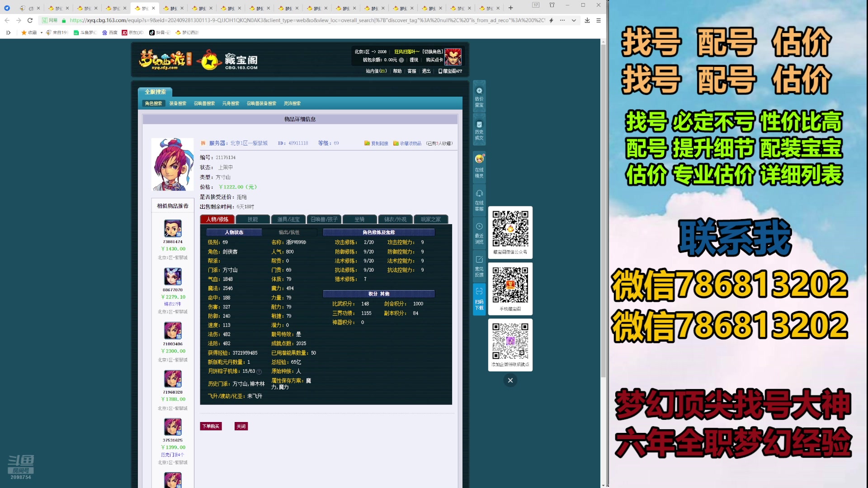Open 站内信(21) messages
This screenshot has height=488, width=868.
coord(376,71)
